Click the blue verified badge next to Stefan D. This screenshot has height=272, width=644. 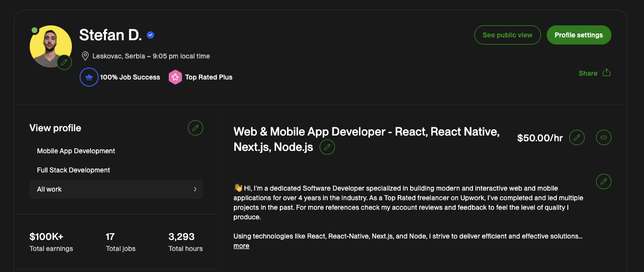(x=150, y=35)
